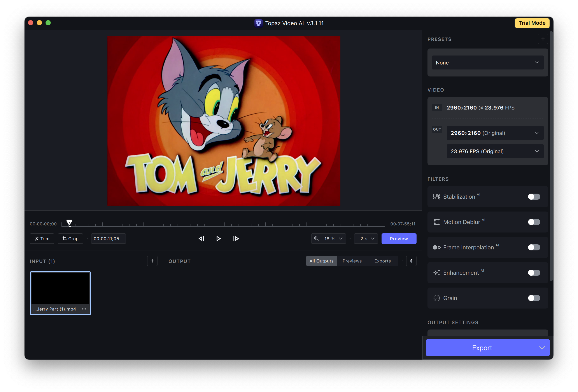Toggle the Grain filter on

(534, 298)
